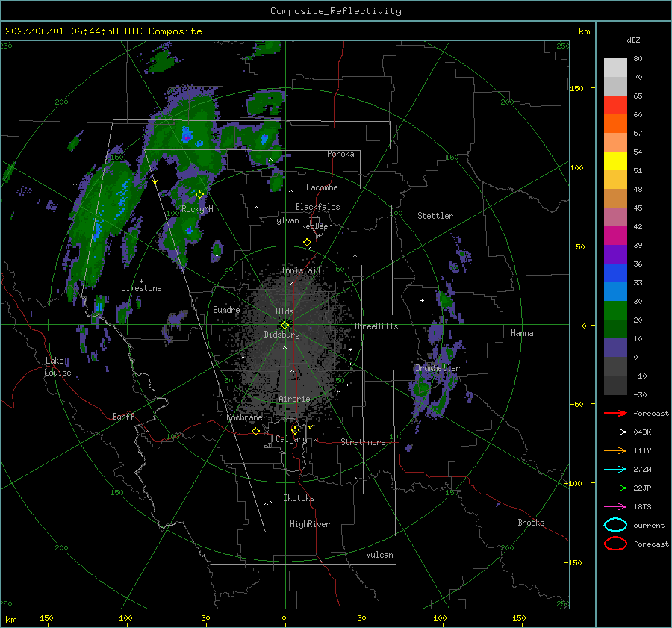
Task: Click the white plus marker west of Hanna
Action: pos(422,300)
